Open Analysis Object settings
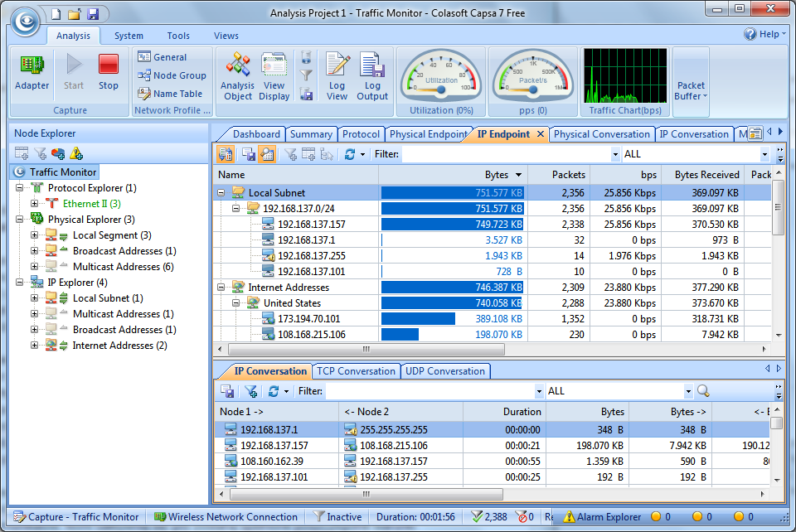Image resolution: width=796 pixels, height=532 pixels. (x=238, y=76)
